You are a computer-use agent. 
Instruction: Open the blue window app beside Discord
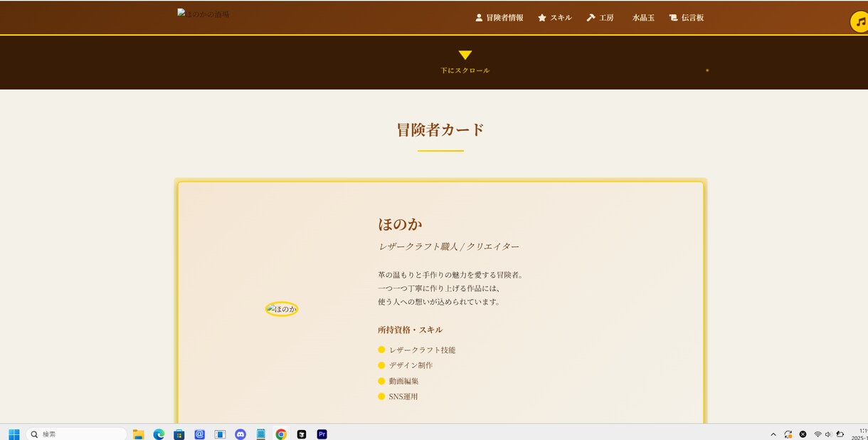(220, 434)
